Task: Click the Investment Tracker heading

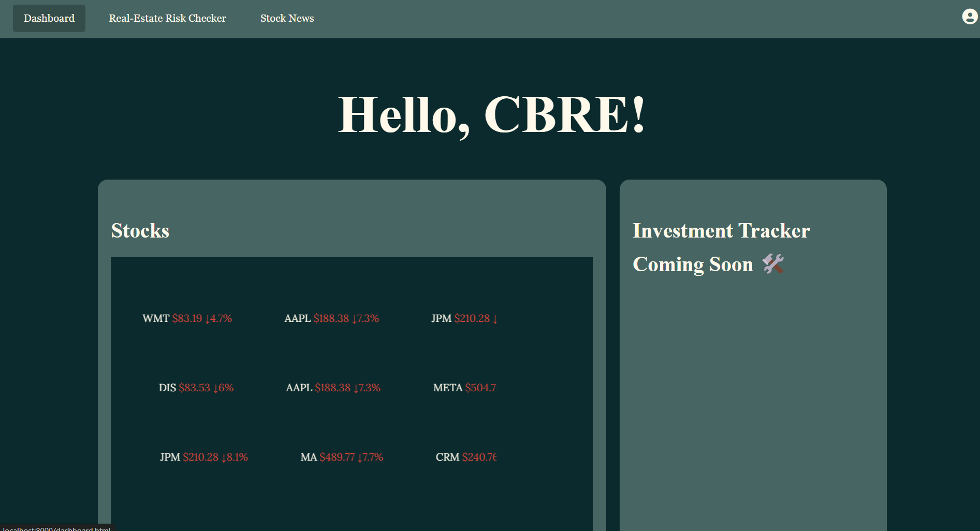Action: point(721,231)
